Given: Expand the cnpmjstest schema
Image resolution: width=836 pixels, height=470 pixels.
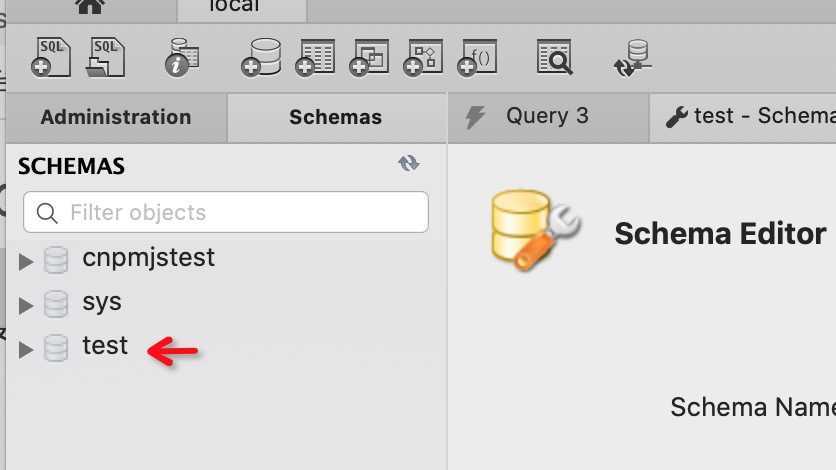Looking at the screenshot, I should pyautogui.click(x=26, y=262).
